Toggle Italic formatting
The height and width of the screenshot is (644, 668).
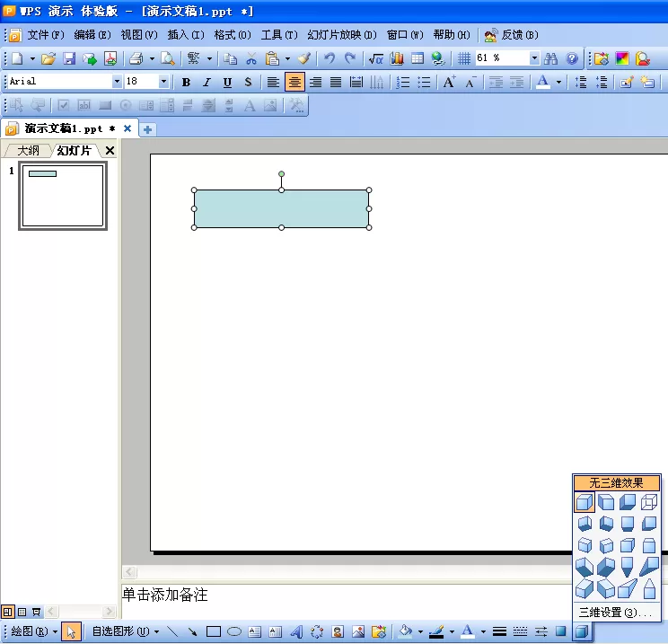click(x=207, y=82)
